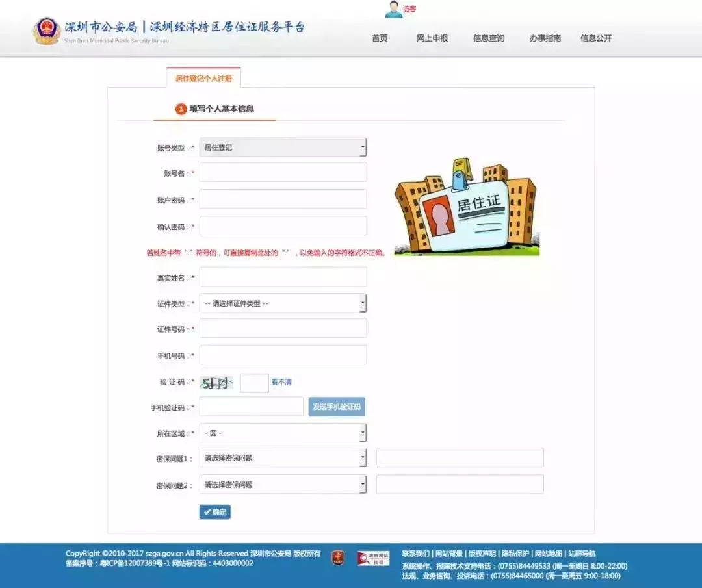
Task: Open the 密保问题1 security question dropdown
Action: coord(282,457)
